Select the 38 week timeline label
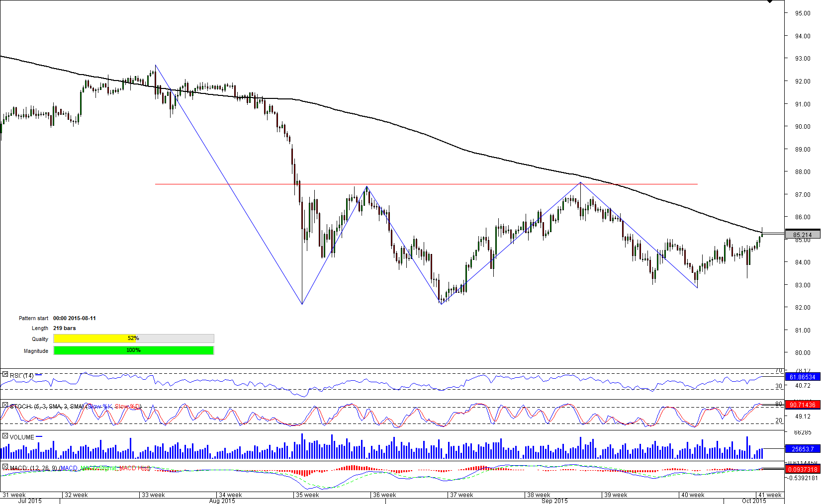The image size is (821, 504). (x=539, y=495)
